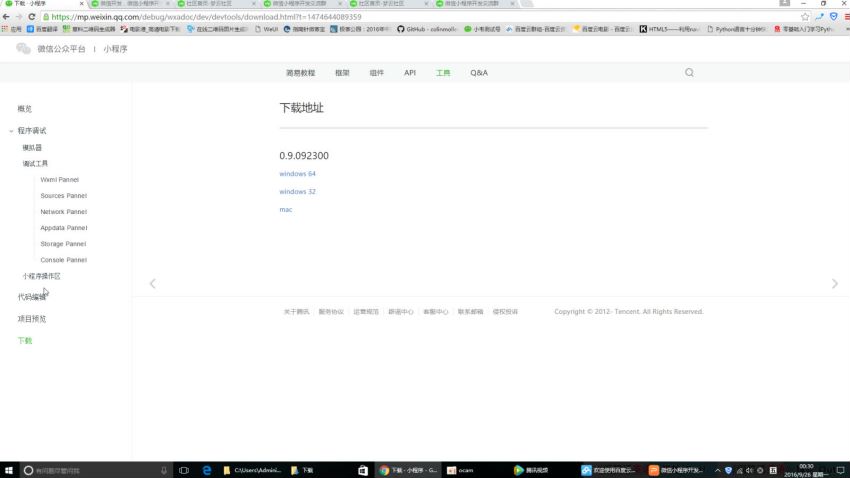Open 小程序操作区 in the sidebar
850x478 pixels.
click(x=41, y=276)
